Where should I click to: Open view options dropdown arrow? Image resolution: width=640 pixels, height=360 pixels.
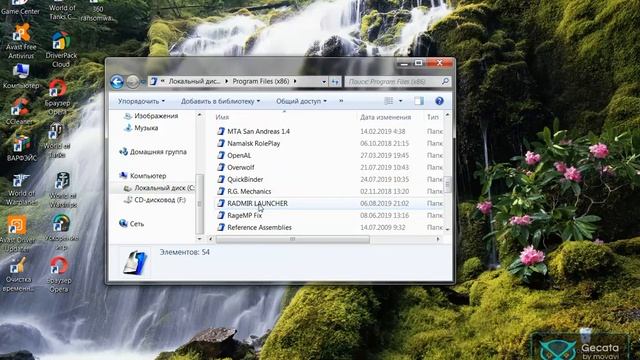(400, 101)
